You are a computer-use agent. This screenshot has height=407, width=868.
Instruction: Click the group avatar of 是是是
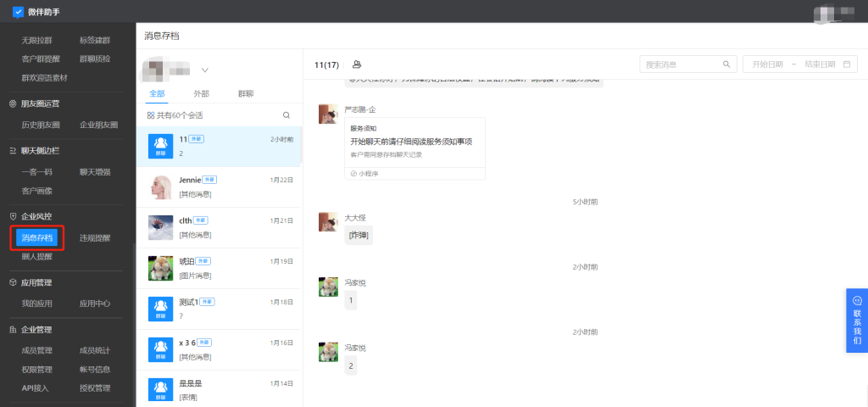tap(161, 390)
